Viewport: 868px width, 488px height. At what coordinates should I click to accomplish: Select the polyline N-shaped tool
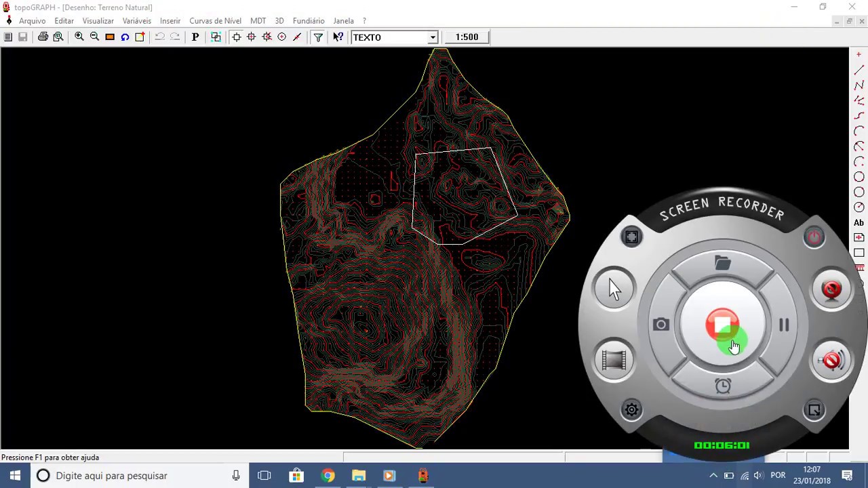tap(859, 85)
